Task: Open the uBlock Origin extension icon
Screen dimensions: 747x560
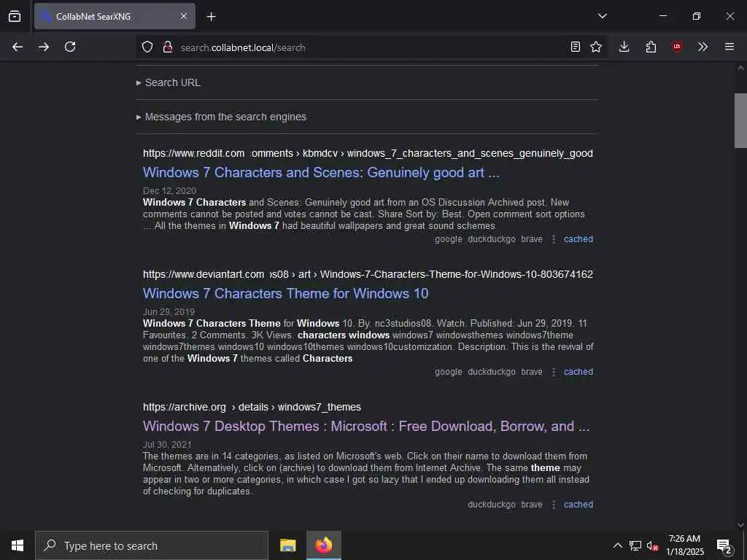Action: tap(676, 47)
